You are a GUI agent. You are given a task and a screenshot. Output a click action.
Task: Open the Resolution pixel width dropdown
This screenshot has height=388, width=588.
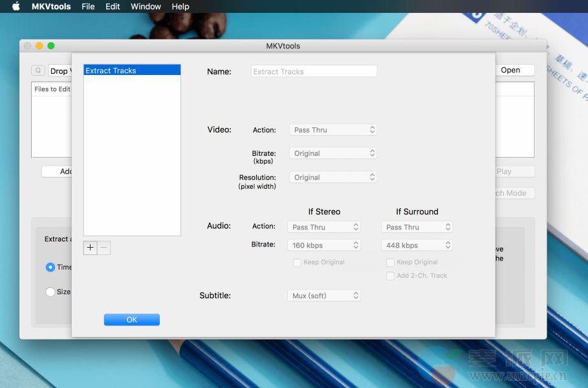click(x=332, y=177)
